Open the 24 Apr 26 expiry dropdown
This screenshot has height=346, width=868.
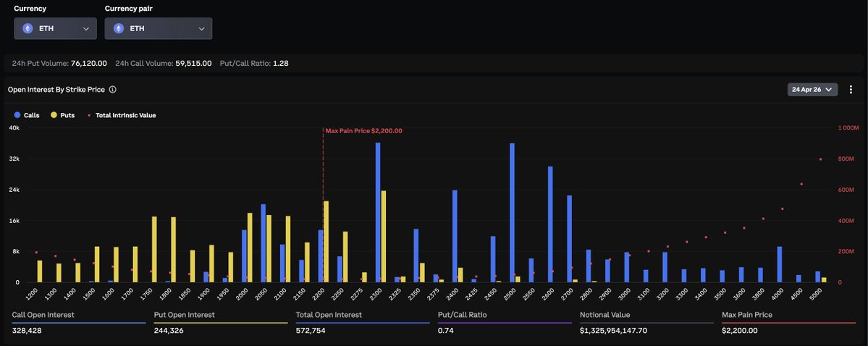click(812, 90)
